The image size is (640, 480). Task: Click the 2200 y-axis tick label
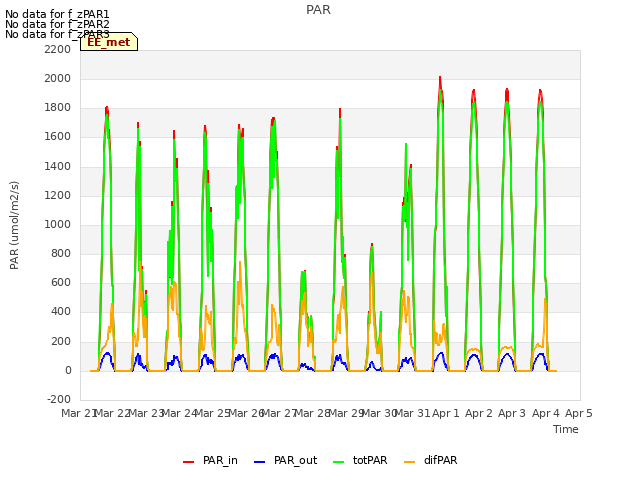tap(58, 49)
